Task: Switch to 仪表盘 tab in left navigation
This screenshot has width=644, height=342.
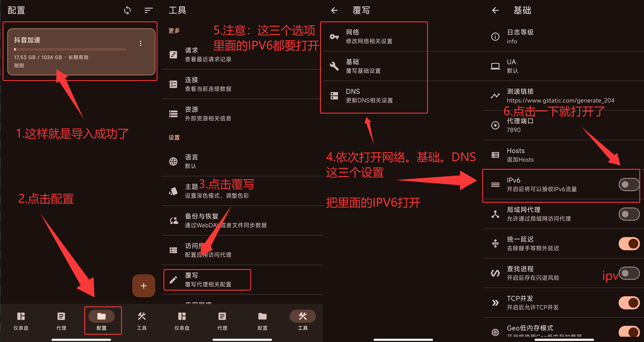Action: click(21, 321)
